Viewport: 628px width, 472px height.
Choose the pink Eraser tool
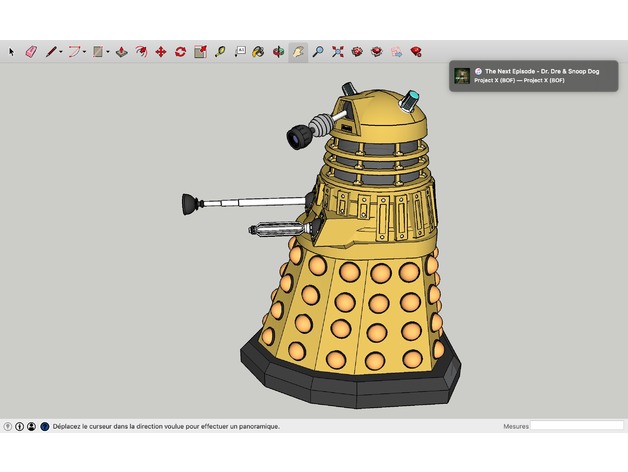[30, 51]
